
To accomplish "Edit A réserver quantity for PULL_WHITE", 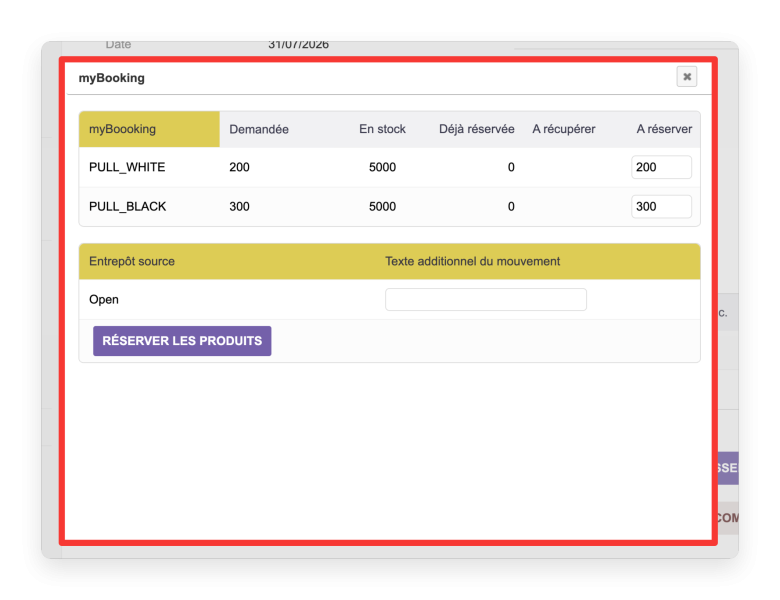I will point(661,167).
